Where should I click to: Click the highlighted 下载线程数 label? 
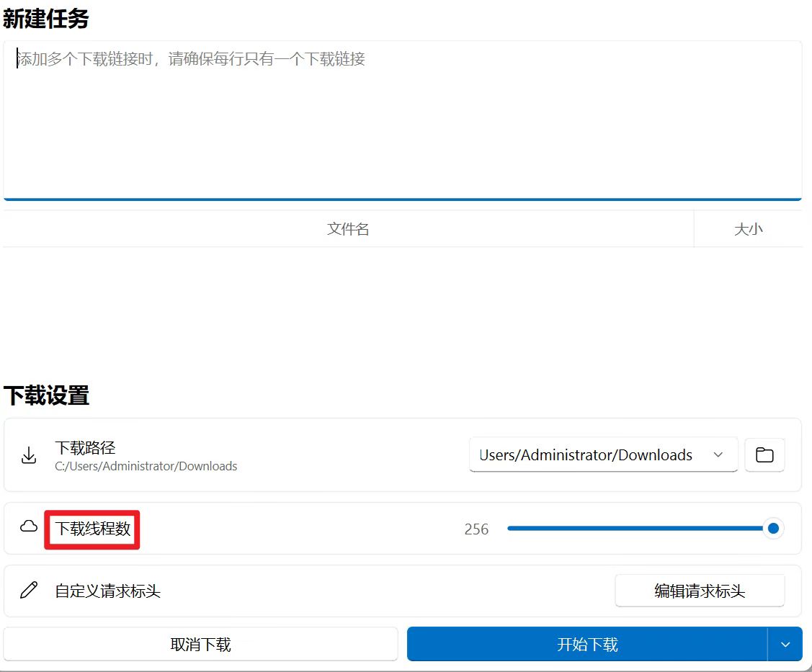point(92,528)
